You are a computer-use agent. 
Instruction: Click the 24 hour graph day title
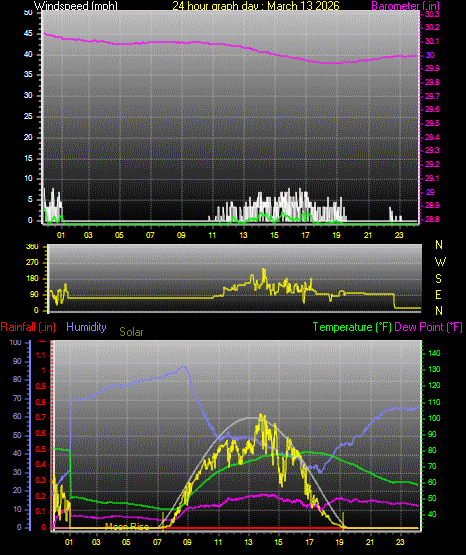pos(256,5)
